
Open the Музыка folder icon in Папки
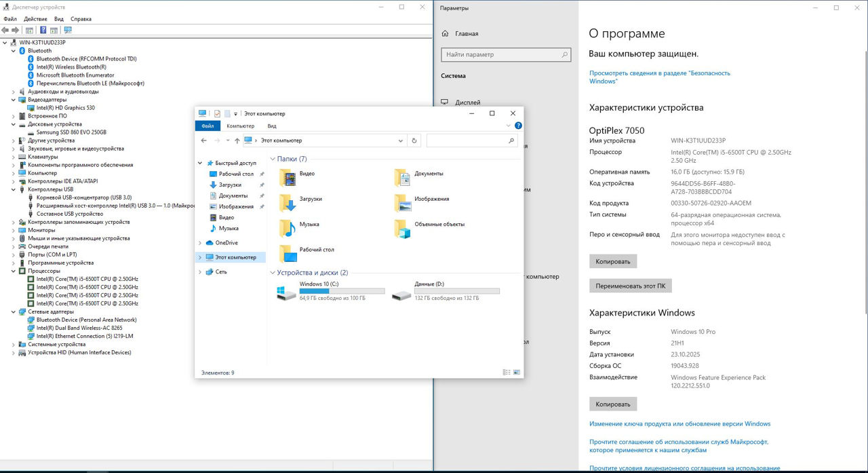(288, 227)
